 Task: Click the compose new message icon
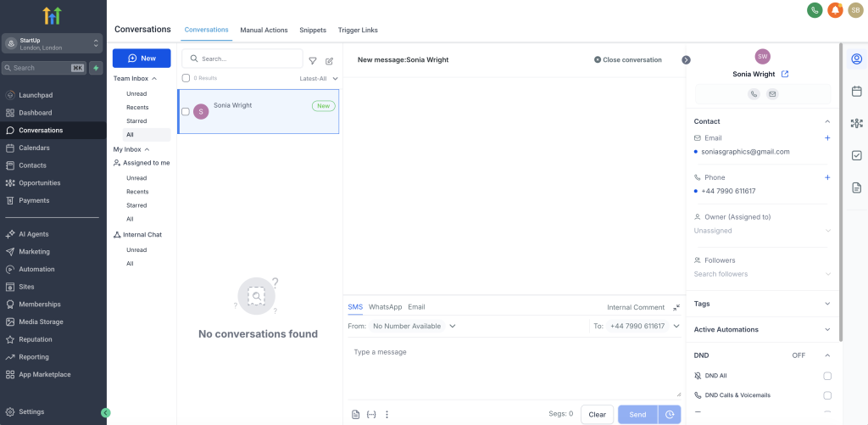[x=330, y=60]
